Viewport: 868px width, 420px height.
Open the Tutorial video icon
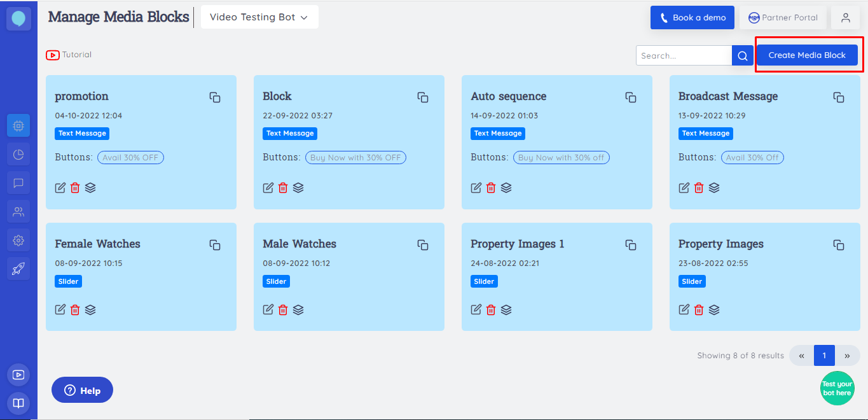coord(52,55)
